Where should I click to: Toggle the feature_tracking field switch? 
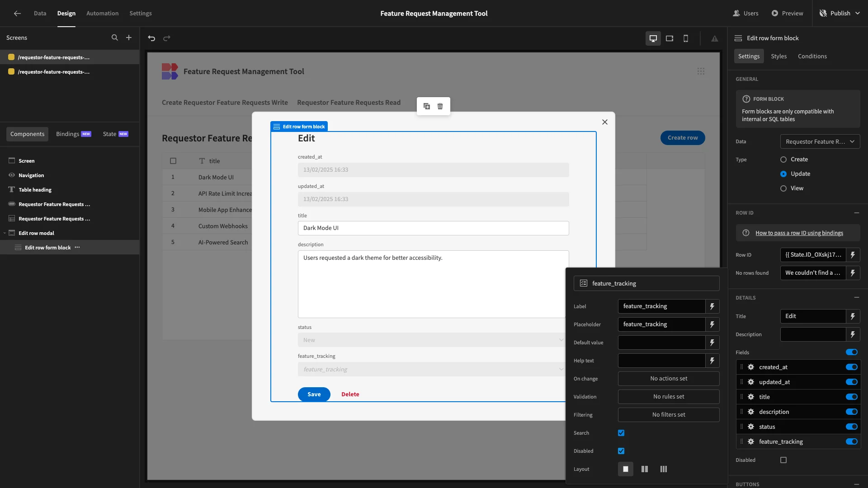(852, 441)
